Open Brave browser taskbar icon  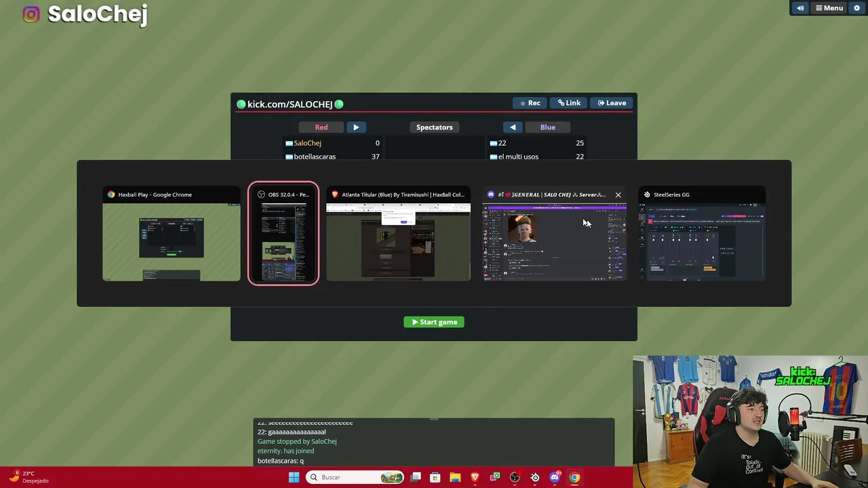click(475, 477)
